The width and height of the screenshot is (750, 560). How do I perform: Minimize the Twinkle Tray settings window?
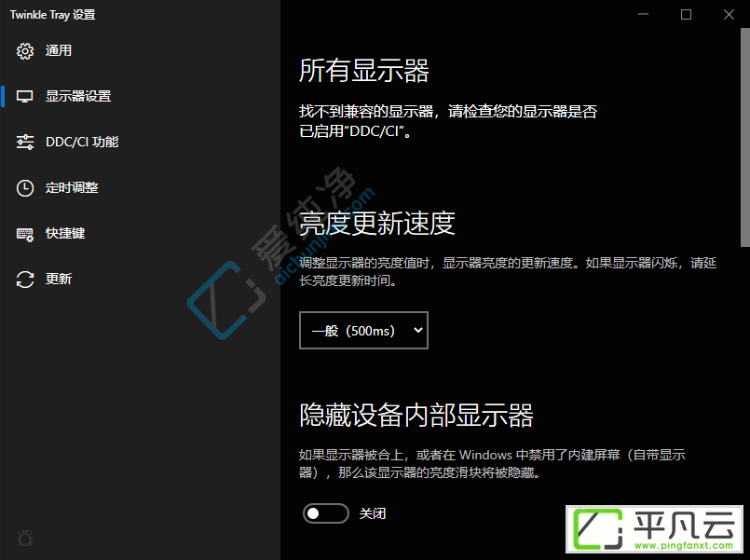coord(644,15)
